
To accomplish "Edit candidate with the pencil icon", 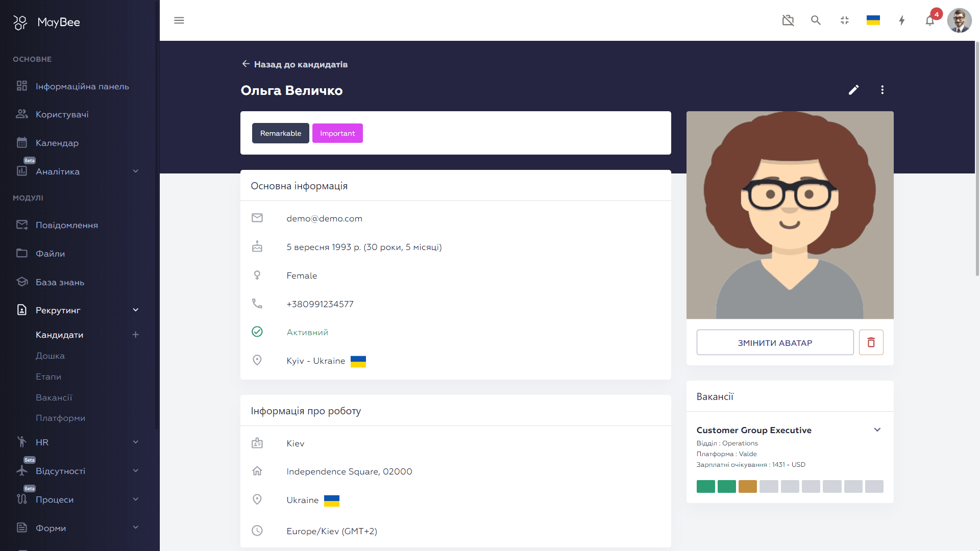I will pos(854,90).
